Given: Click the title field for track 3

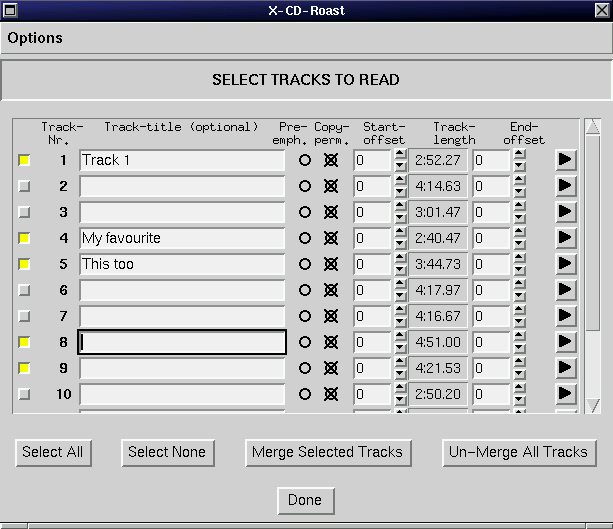Looking at the screenshot, I should (182, 212).
